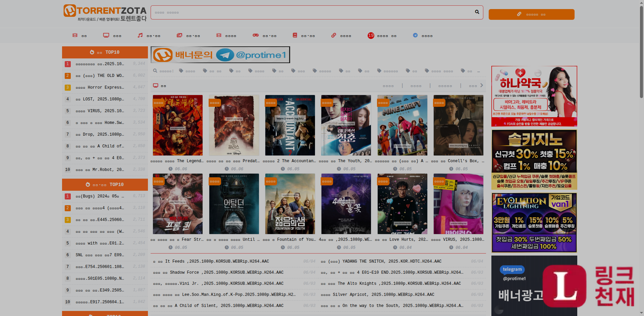Open the Lee.Soo.Man.King.of.K-Pop row
Image resolution: width=644 pixels, height=316 pixels.
click(x=224, y=295)
